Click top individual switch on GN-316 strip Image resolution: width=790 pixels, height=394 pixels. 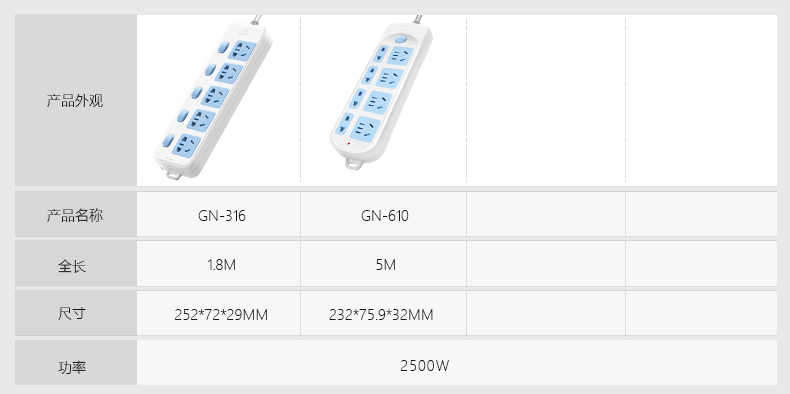[222, 47]
